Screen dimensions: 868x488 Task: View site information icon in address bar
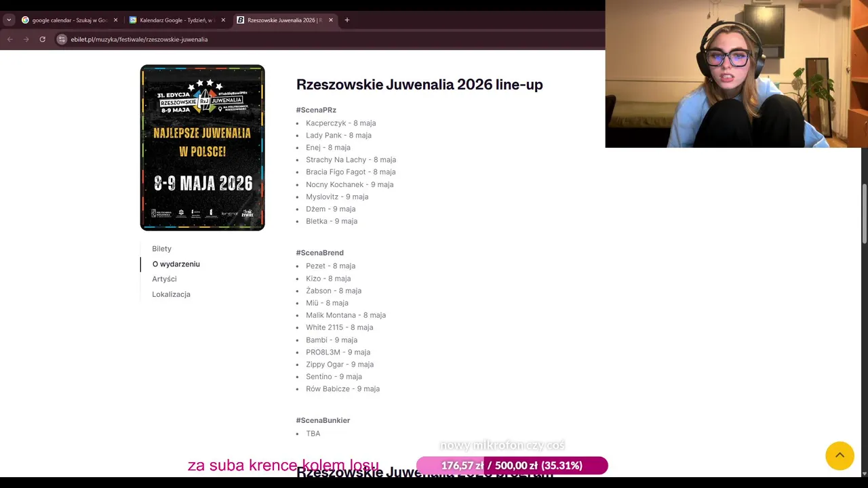62,39
